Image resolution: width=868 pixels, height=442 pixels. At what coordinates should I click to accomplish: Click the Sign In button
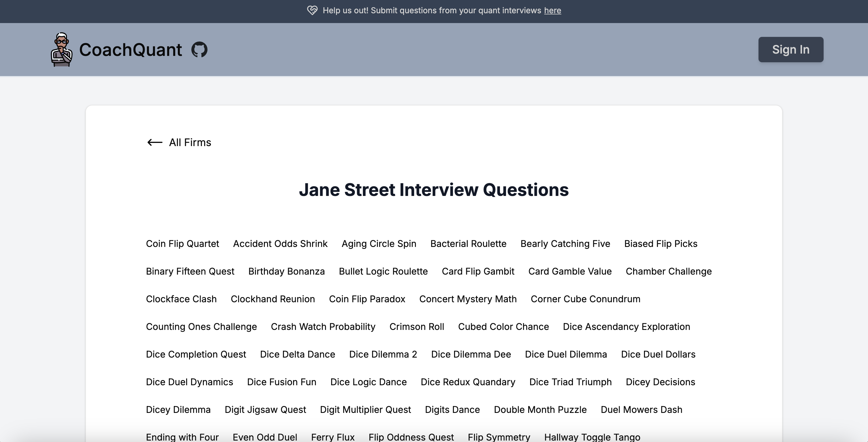[791, 50]
